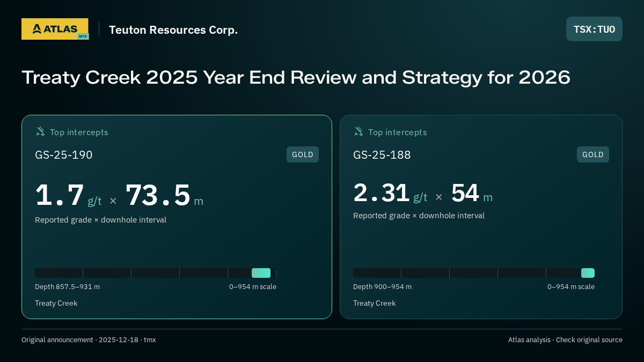Select the GOLD tag on GS-25-190 card
Viewport: 644px width, 362px height.
pos(303,154)
